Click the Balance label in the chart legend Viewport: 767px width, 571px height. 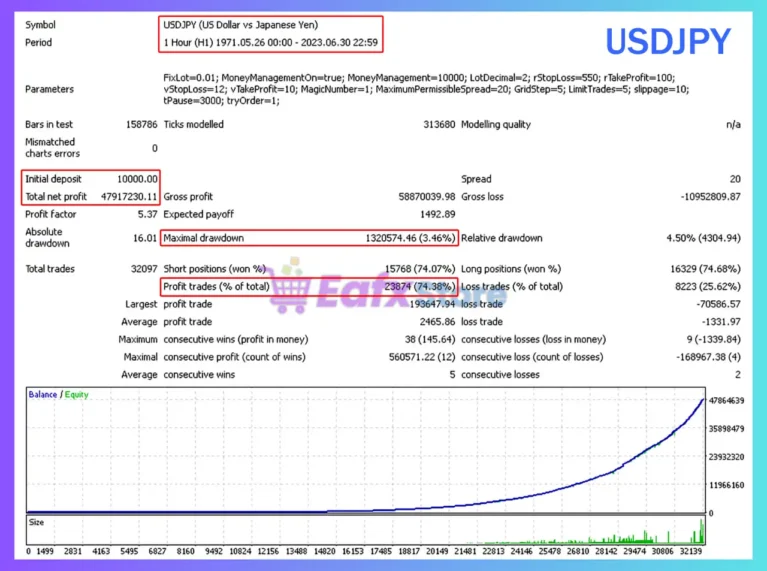[x=42, y=395]
